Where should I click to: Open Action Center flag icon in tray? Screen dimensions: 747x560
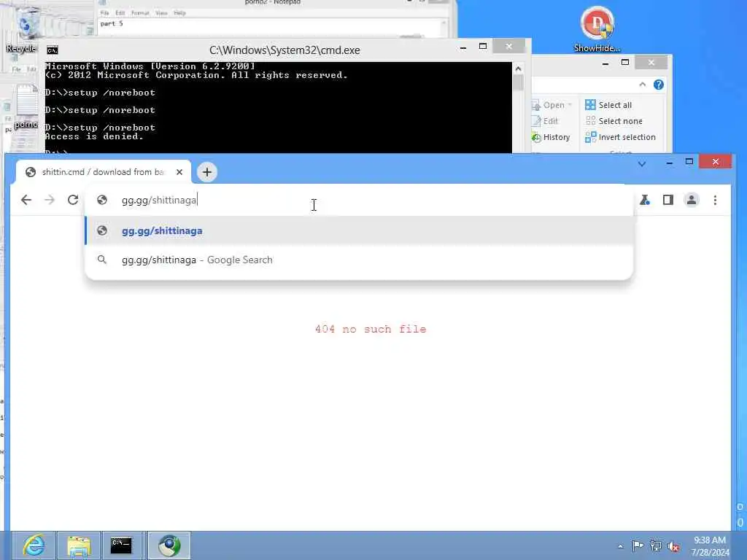(638, 545)
